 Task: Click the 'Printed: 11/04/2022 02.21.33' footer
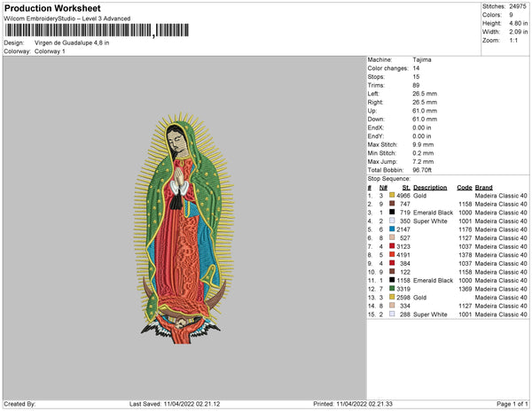[x=353, y=404]
